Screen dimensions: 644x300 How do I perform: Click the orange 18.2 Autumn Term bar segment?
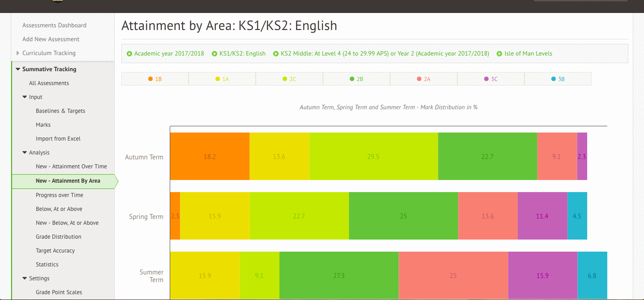[209, 156]
